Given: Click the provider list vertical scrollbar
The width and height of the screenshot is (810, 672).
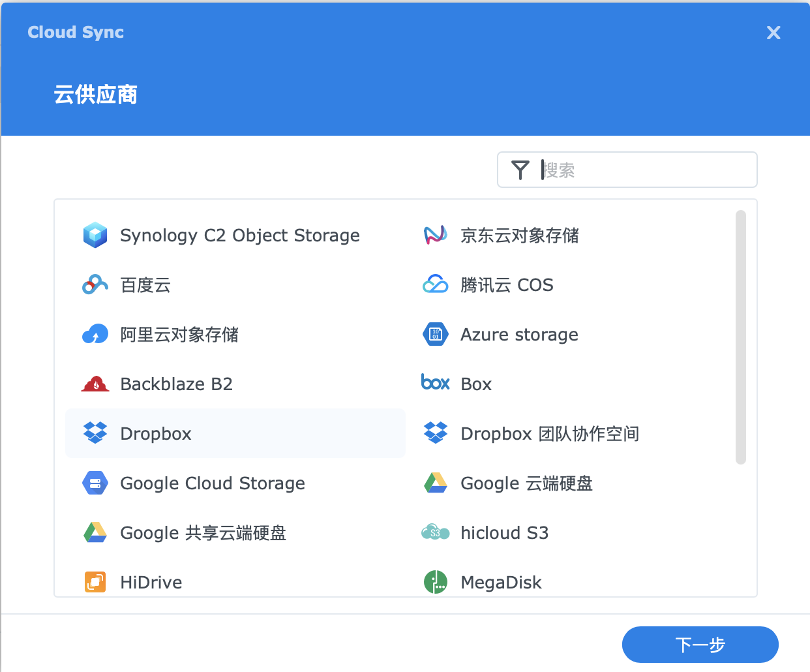Looking at the screenshot, I should point(740,337).
